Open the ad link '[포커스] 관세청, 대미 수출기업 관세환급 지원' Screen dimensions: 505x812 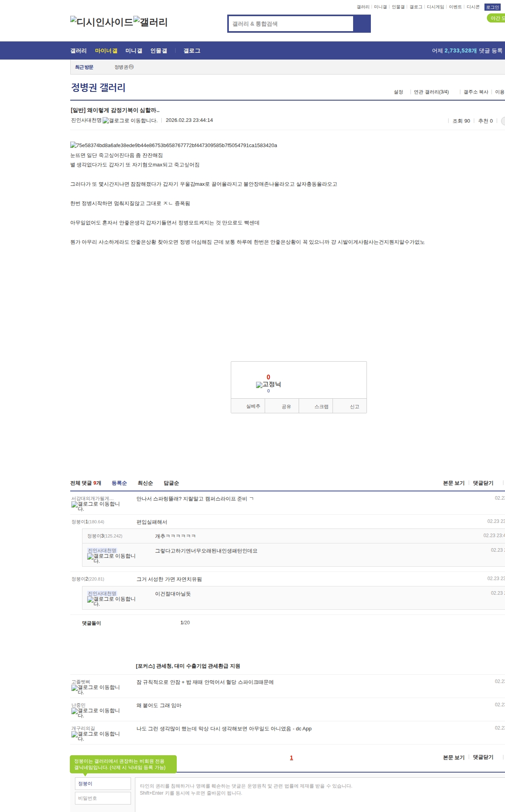pos(188,666)
